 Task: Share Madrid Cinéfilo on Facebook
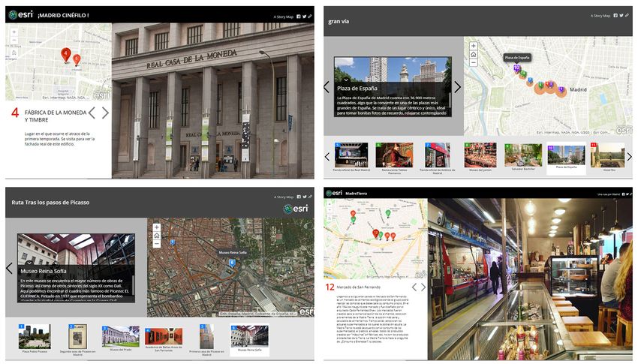[x=298, y=17]
